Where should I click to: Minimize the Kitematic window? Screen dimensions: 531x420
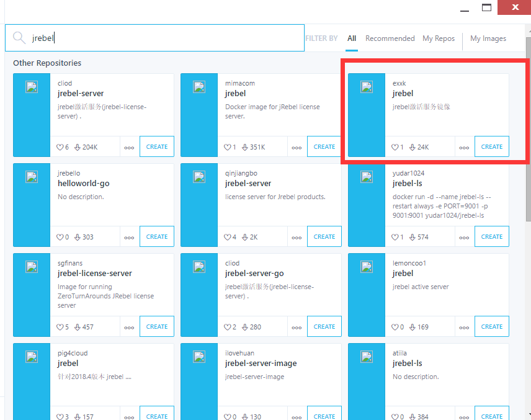pos(465,11)
